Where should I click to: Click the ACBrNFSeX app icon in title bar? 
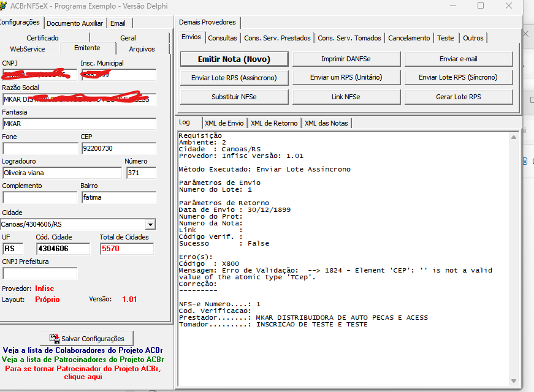click(x=3, y=6)
